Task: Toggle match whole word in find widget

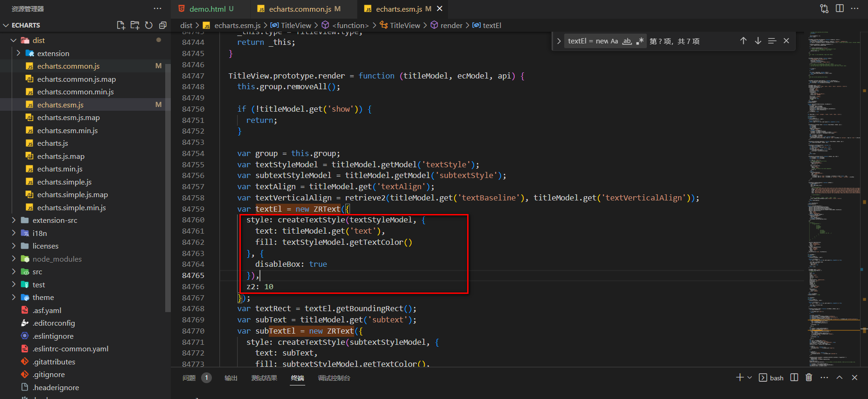Action: click(627, 41)
